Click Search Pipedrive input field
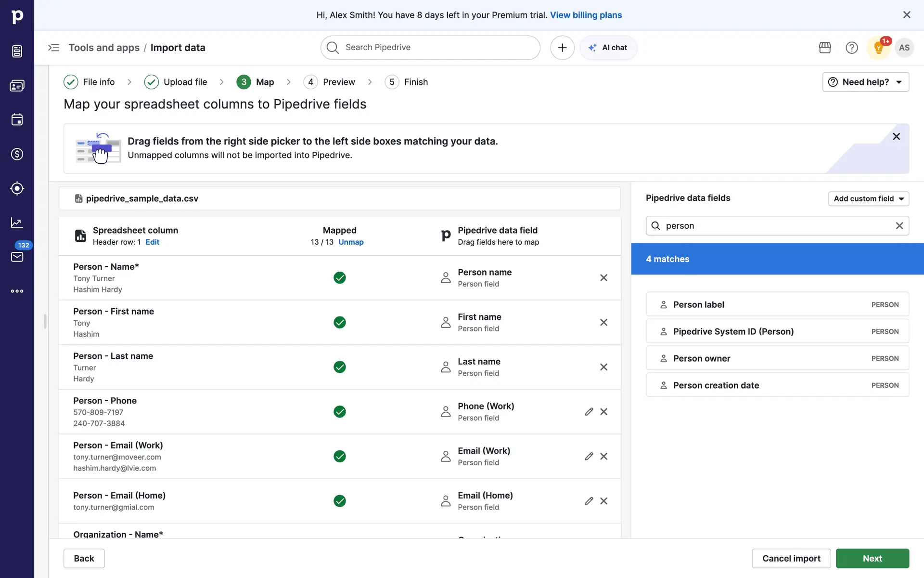 coord(430,48)
